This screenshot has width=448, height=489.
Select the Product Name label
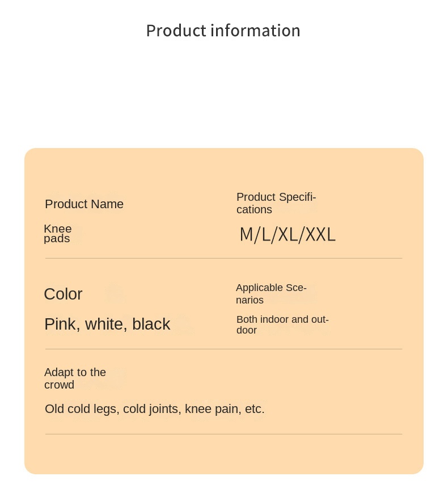click(84, 204)
